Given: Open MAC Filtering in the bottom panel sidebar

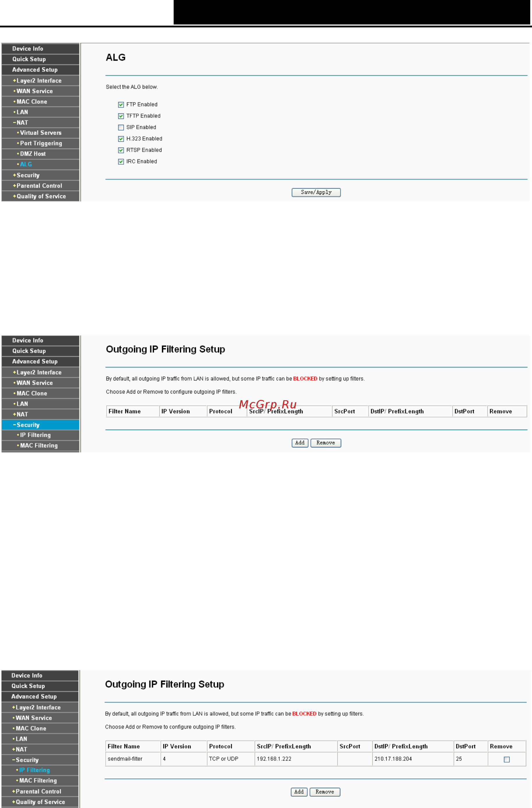Looking at the screenshot, I should (40, 781).
